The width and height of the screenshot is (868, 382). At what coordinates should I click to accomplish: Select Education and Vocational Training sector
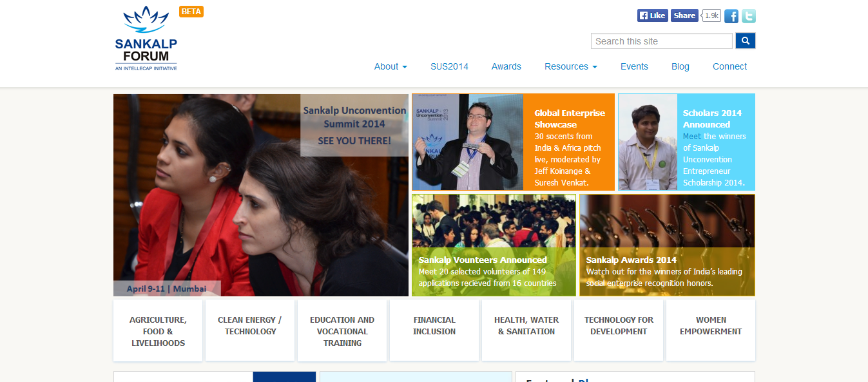(x=342, y=330)
